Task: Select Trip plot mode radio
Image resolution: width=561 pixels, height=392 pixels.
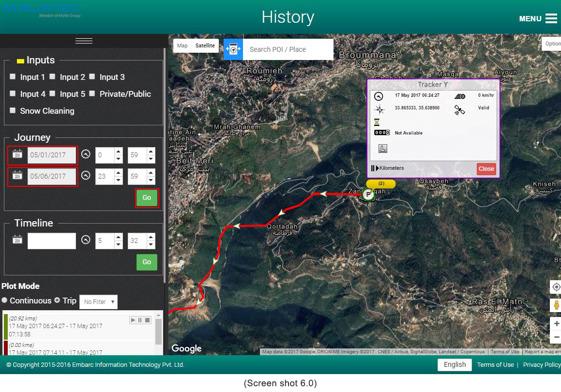Action: (57, 300)
